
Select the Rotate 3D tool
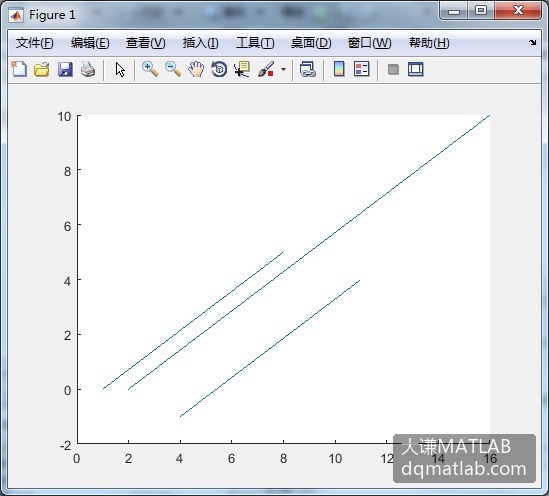[219, 69]
